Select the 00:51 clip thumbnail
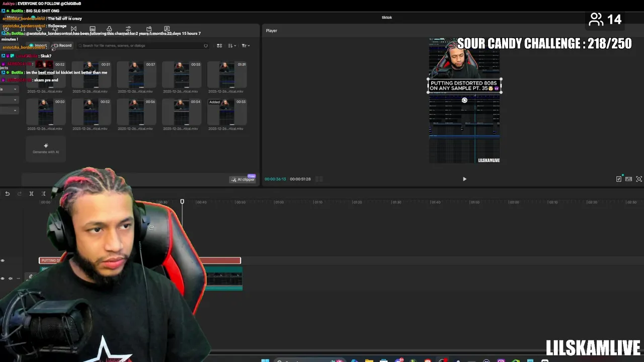The height and width of the screenshot is (362, 644). 91,74
